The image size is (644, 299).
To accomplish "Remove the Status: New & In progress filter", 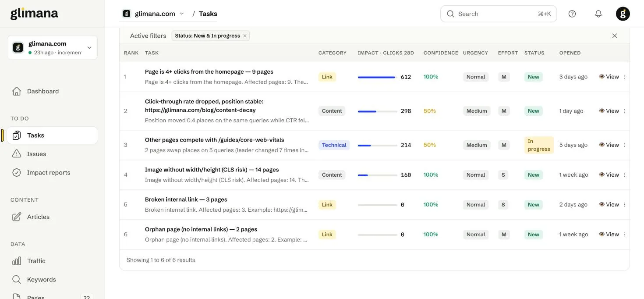I will coord(245,36).
